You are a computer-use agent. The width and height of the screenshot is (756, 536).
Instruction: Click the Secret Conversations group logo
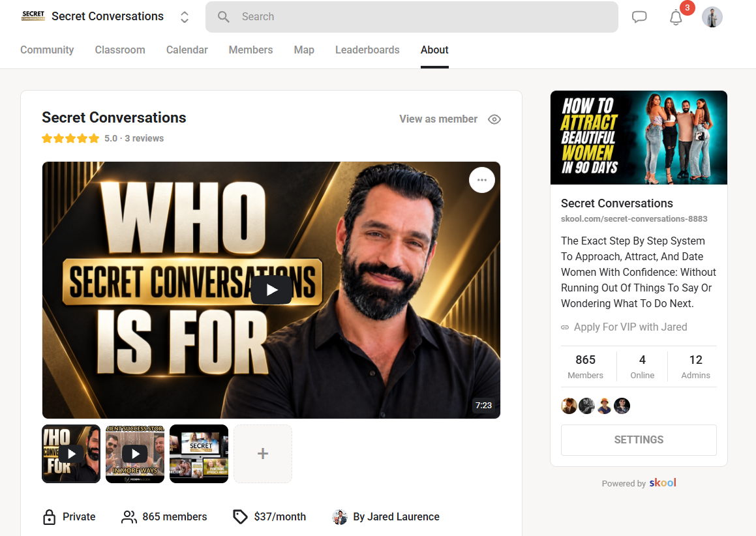pyautogui.click(x=33, y=16)
